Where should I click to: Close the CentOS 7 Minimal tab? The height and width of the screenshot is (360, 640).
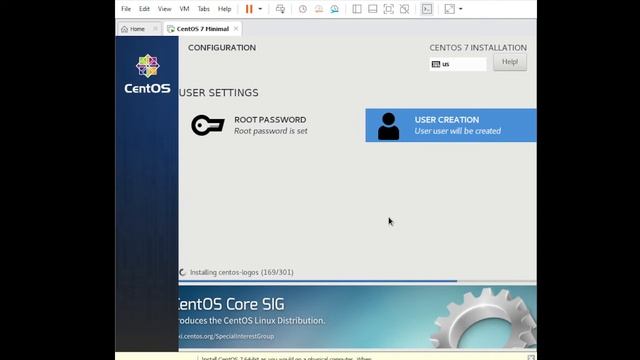point(236,29)
